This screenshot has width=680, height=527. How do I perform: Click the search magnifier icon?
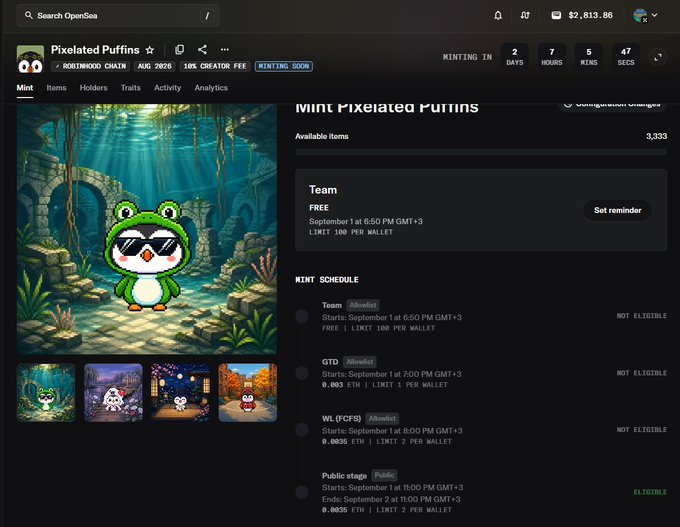tap(29, 16)
